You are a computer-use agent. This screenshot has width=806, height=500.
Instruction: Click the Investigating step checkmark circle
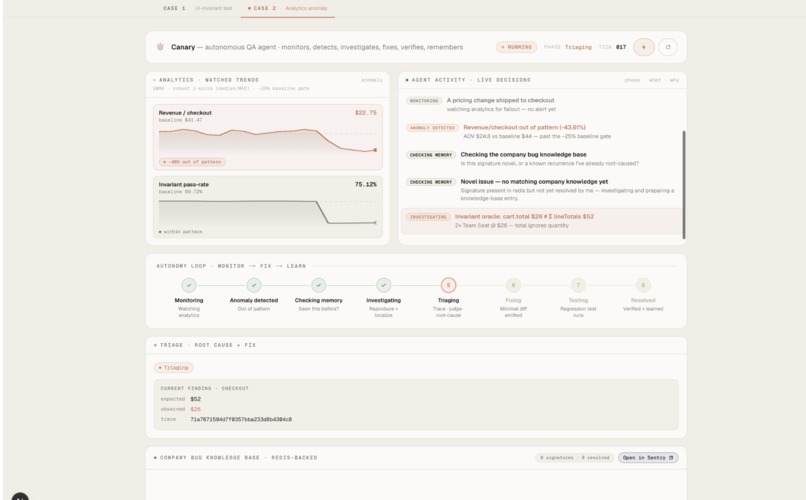[383, 285]
